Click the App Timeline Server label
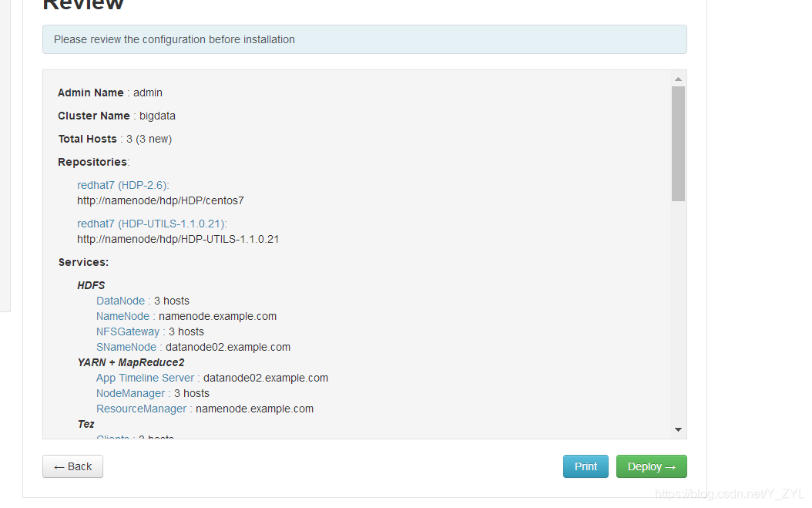The height and width of the screenshot is (508, 812). (x=145, y=378)
